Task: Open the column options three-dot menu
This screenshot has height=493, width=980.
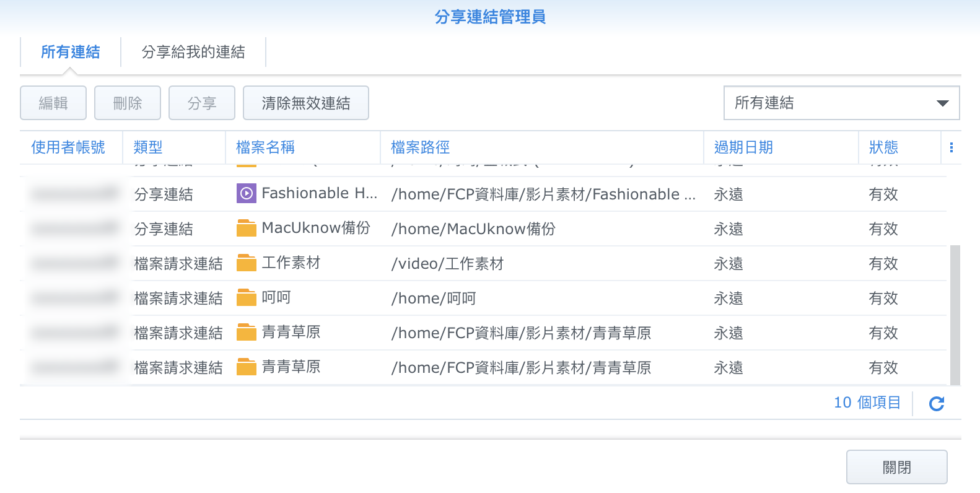Action: [x=951, y=147]
